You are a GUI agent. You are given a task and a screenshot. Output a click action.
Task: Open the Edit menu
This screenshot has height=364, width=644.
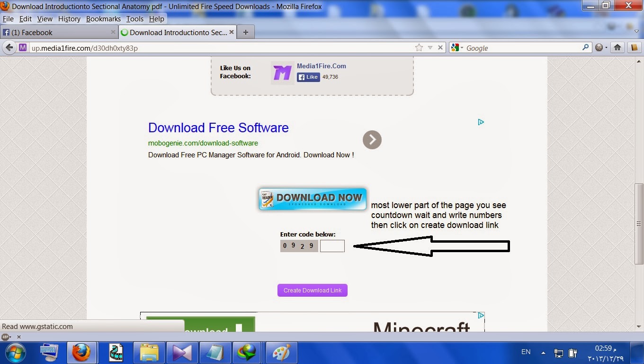(x=26, y=19)
